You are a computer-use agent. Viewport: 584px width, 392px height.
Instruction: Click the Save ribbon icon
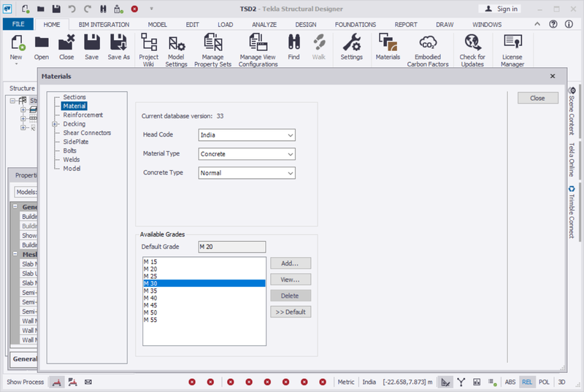coord(92,42)
